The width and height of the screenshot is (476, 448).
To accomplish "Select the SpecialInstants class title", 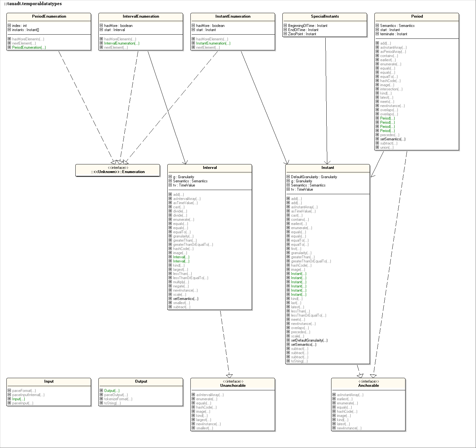I will (x=324, y=16).
